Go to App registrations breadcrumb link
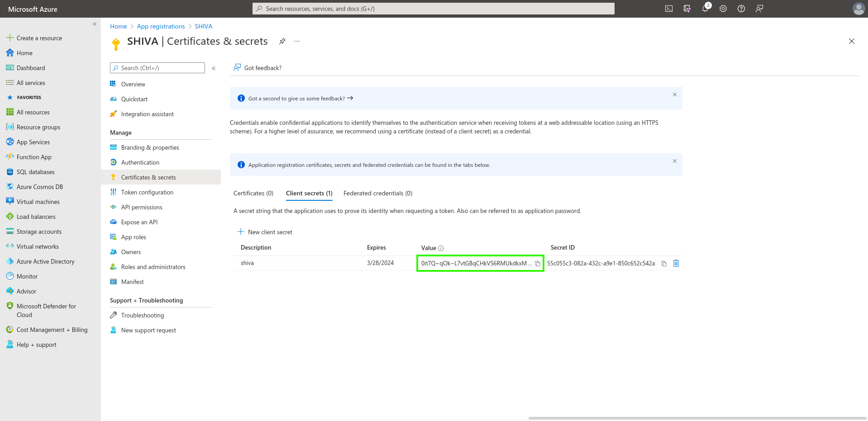Screen dimensions: 868x421 pyautogui.click(x=161, y=26)
